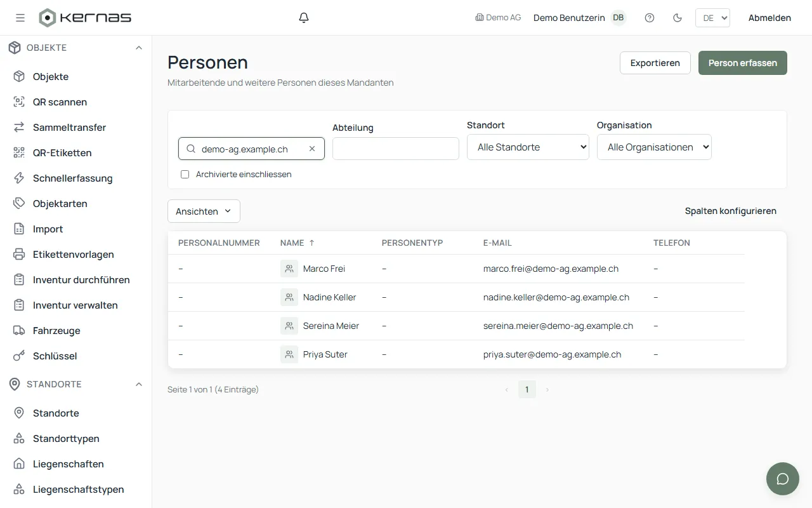812x508 pixels.
Task: Click the Liegenschaften house icon
Action: [x=20, y=464]
